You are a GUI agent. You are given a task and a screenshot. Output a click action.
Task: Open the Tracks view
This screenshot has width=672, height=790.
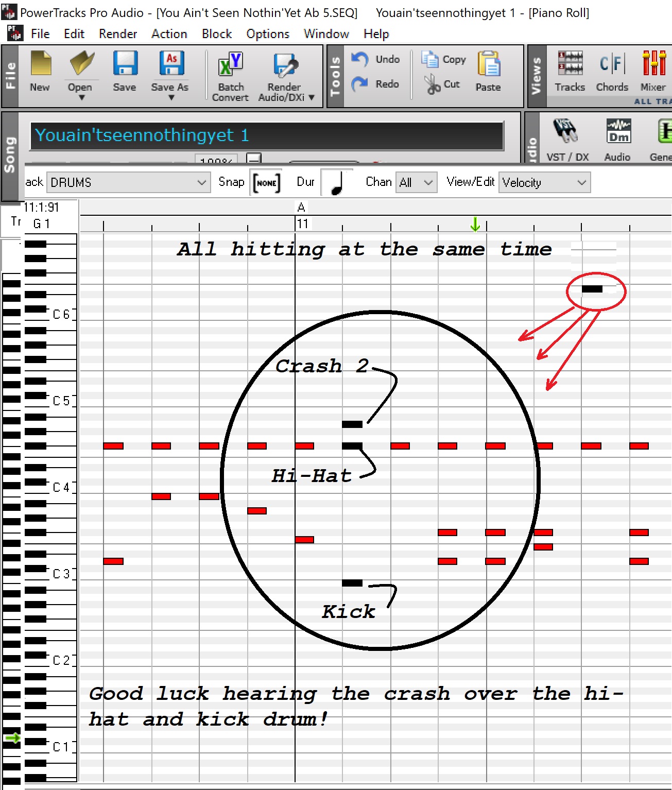(570, 64)
